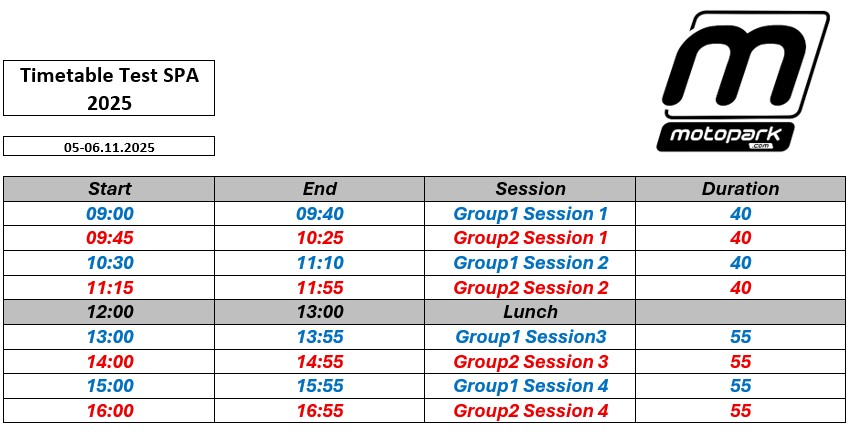Click the Duration column header

740,189
